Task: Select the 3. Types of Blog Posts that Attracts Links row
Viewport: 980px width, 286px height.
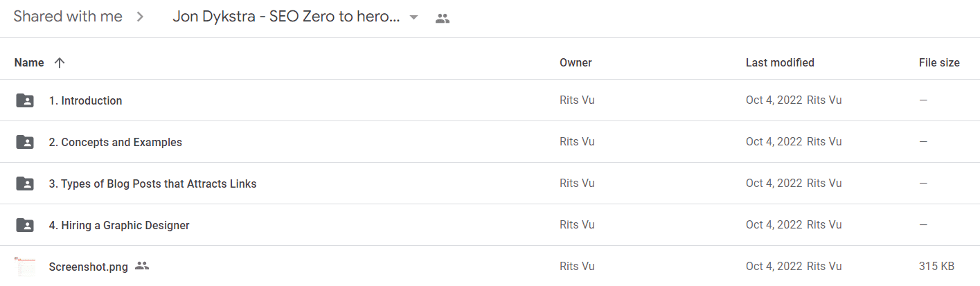Action: 490,184
